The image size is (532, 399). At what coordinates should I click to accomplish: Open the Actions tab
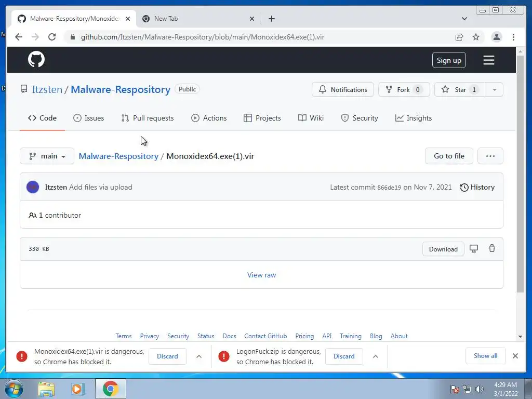click(x=209, y=118)
